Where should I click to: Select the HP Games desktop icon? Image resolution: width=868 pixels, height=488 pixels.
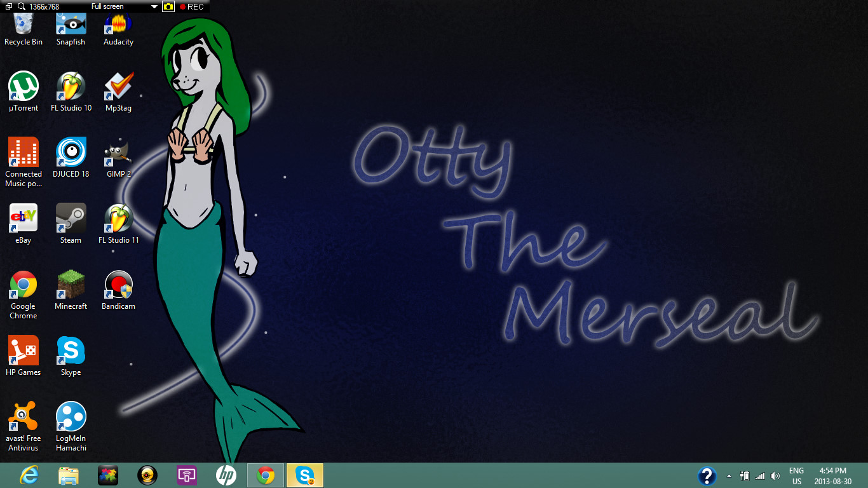click(x=24, y=356)
